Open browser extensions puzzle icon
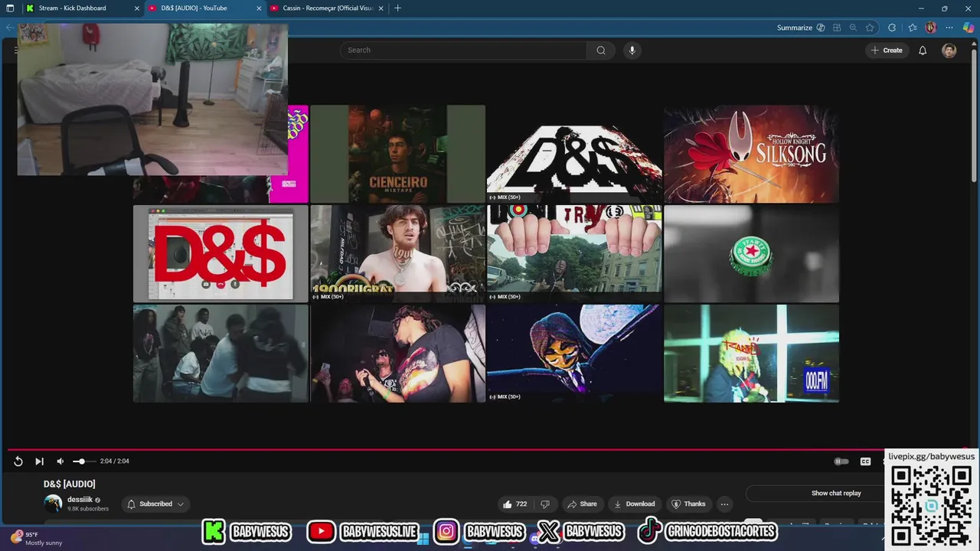This screenshot has height=551, width=980. [891, 28]
